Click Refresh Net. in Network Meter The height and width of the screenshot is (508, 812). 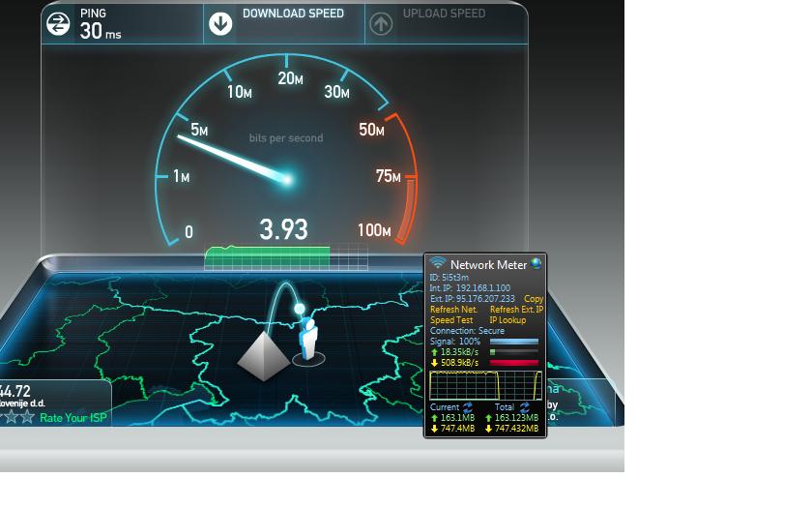tap(453, 310)
